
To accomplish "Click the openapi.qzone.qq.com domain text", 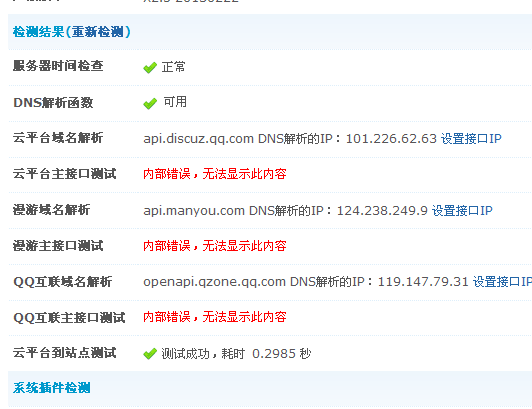I will coord(214,282).
